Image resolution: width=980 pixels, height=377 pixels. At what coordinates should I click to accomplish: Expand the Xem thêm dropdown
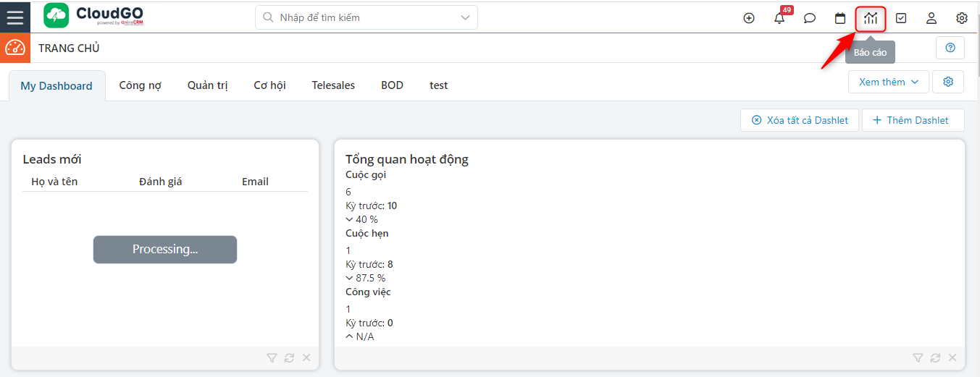pos(888,82)
